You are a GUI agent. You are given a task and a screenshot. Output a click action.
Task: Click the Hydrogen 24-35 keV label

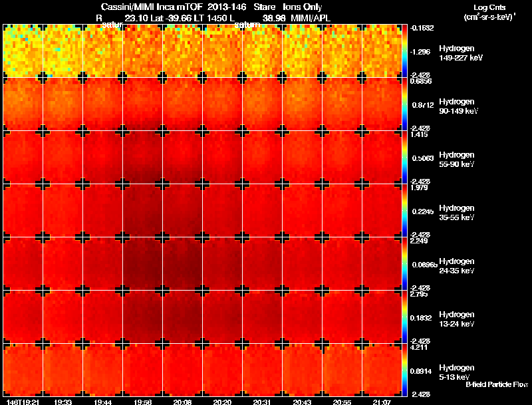(x=457, y=266)
